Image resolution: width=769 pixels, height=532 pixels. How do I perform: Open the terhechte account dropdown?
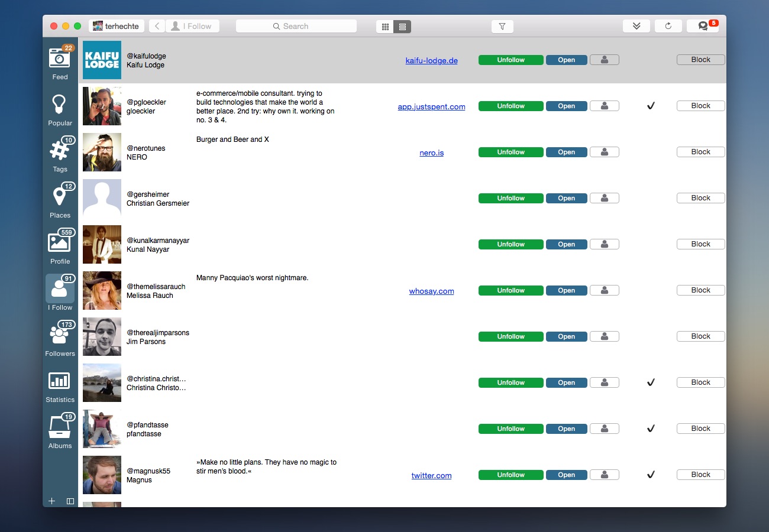117,27
